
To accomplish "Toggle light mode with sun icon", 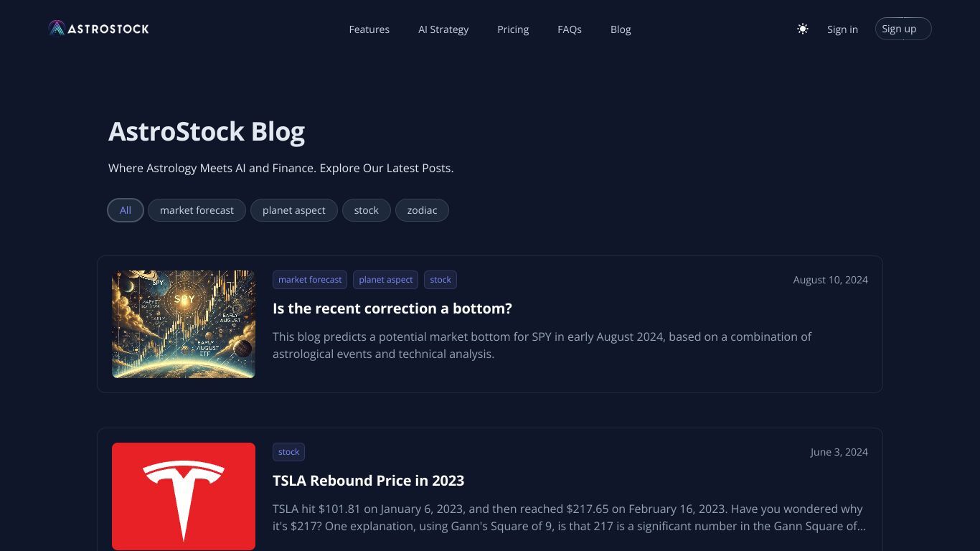I will [803, 29].
